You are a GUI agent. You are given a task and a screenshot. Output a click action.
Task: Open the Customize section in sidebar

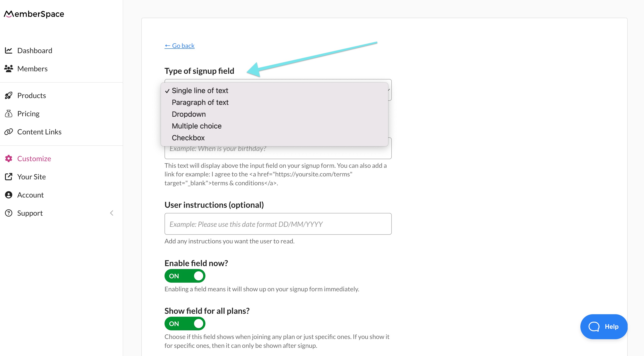pyautogui.click(x=34, y=158)
